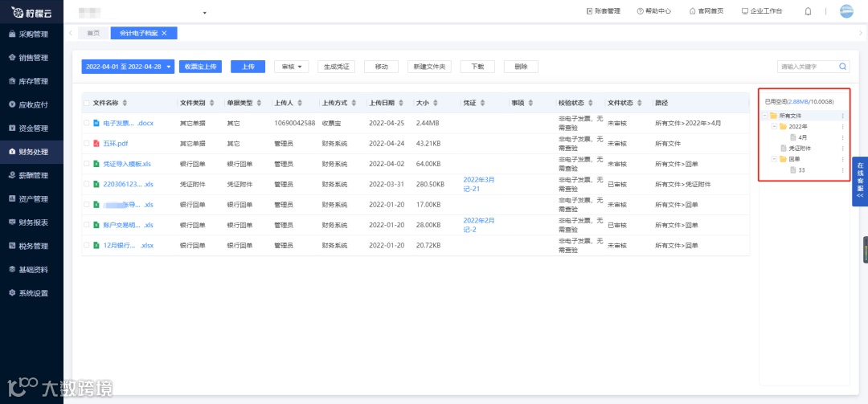The width and height of the screenshot is (868, 404).
Task: Click the 生成凭证 button
Action: (336, 67)
